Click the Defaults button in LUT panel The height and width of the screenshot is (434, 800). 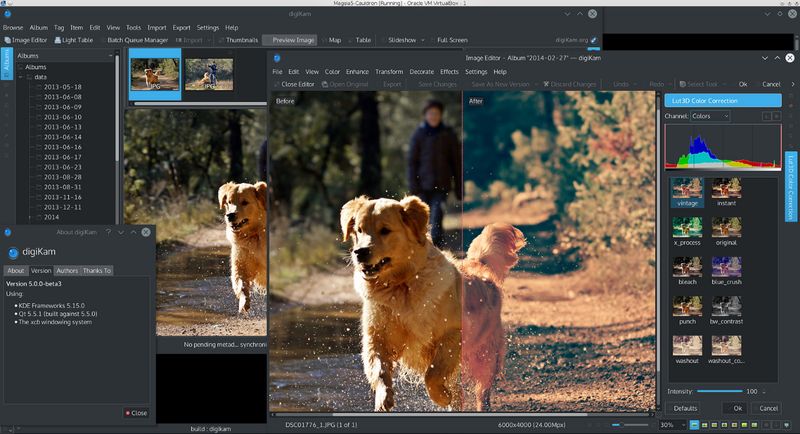(x=685, y=408)
